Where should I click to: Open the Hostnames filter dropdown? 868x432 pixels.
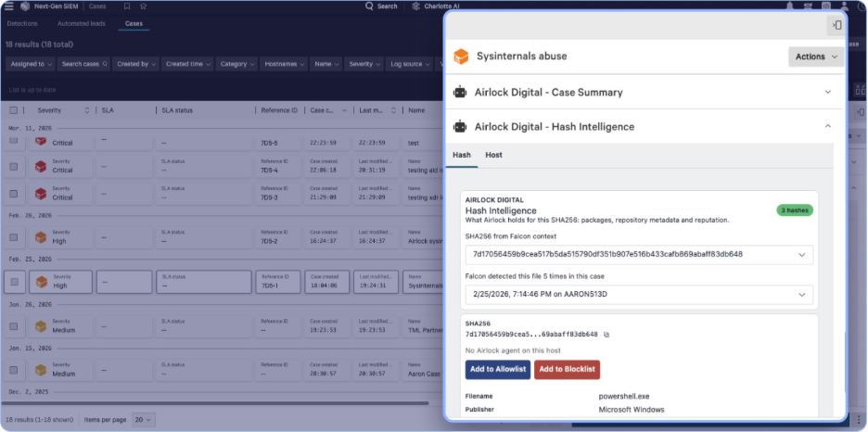click(x=284, y=64)
